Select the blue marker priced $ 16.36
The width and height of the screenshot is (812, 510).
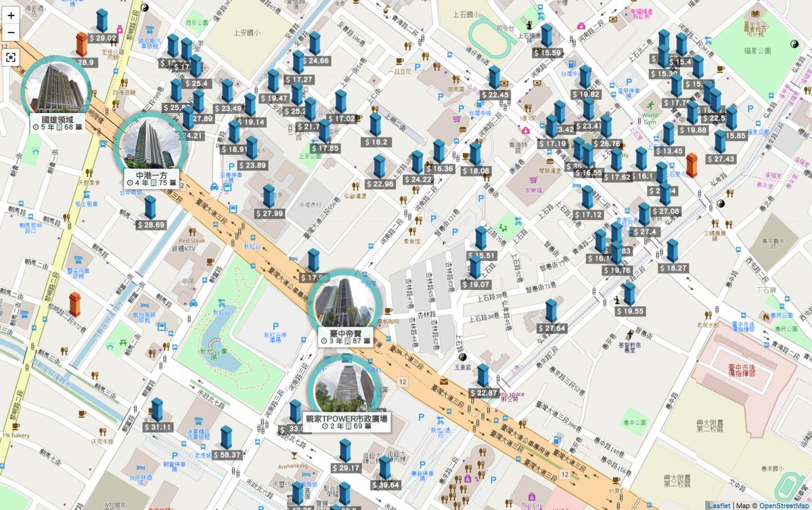[x=438, y=151]
